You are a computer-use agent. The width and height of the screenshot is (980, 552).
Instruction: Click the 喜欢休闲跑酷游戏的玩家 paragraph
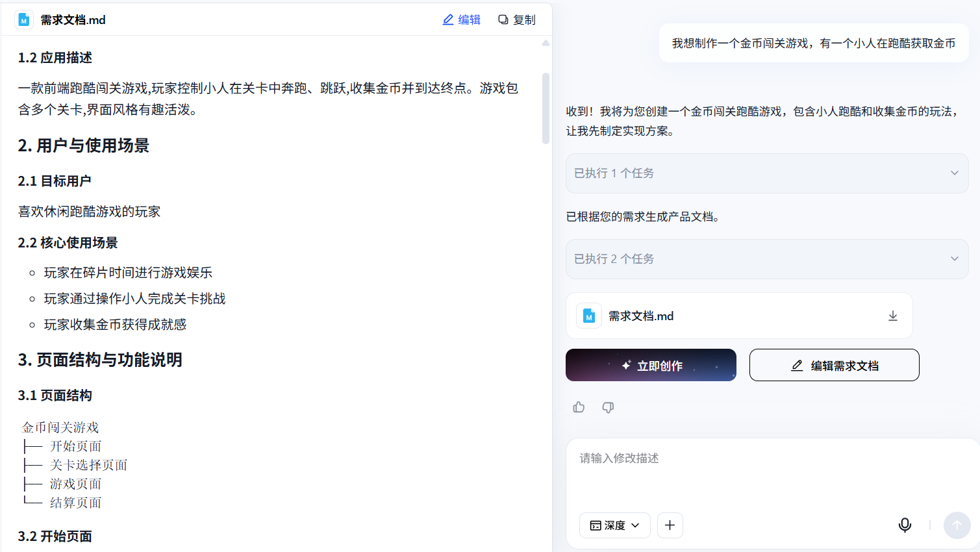89,212
